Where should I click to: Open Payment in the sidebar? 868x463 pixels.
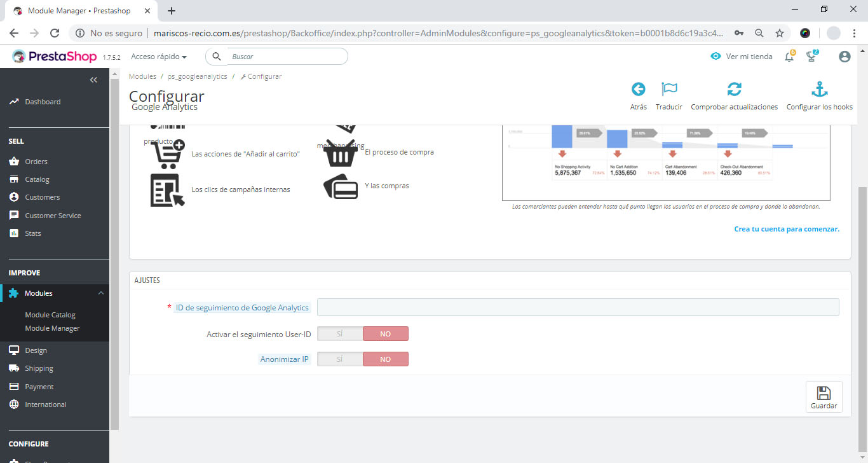tap(39, 387)
